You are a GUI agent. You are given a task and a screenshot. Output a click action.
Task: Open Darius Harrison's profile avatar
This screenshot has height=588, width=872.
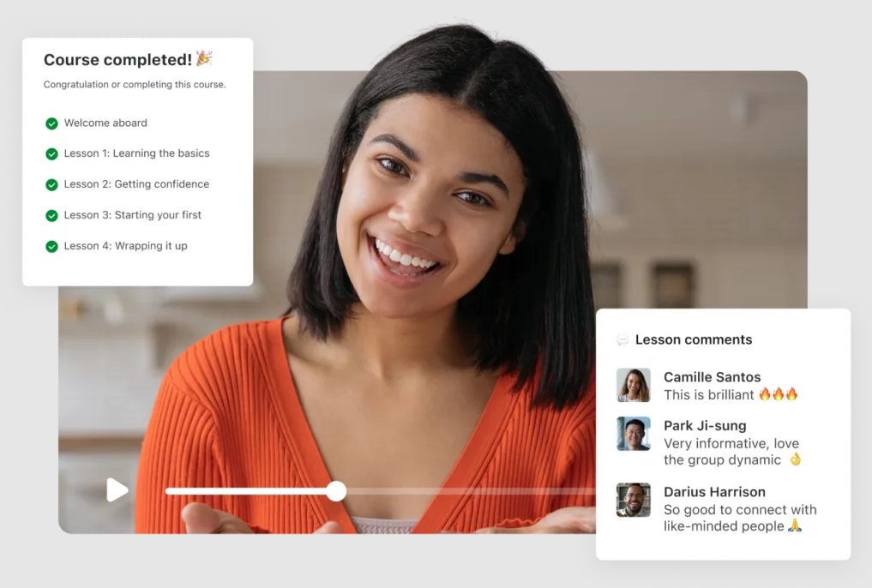[633, 501]
